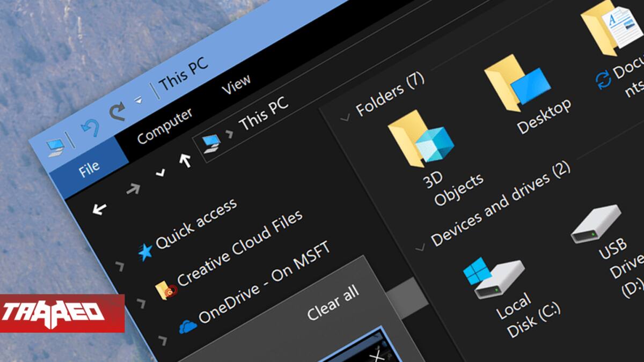This screenshot has width=644, height=362.
Task: Click the Desktop folder label
Action: 544,116
